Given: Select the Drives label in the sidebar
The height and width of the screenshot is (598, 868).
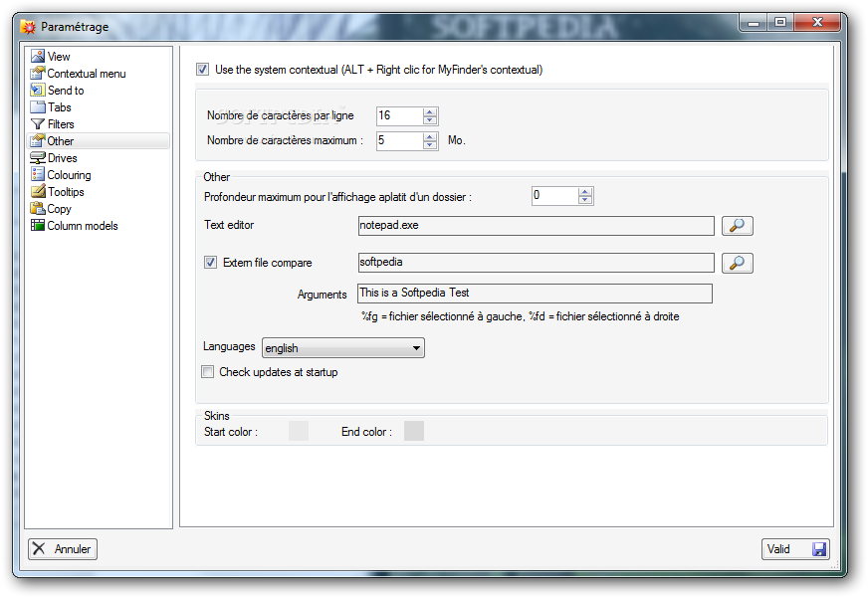Looking at the screenshot, I should tap(62, 158).
